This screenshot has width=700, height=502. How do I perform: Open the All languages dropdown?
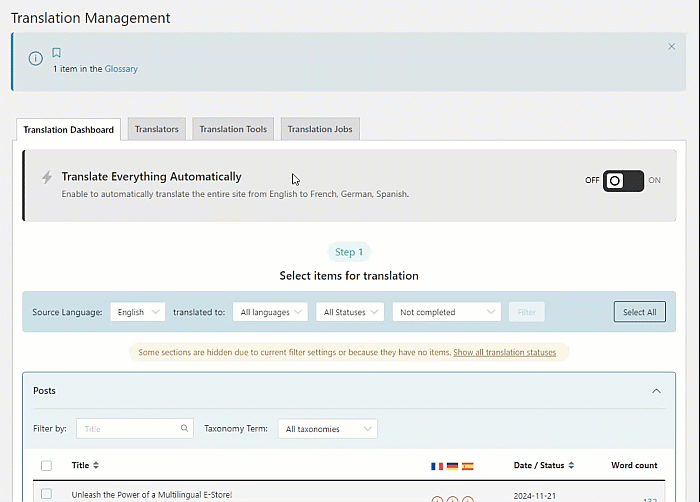point(270,312)
